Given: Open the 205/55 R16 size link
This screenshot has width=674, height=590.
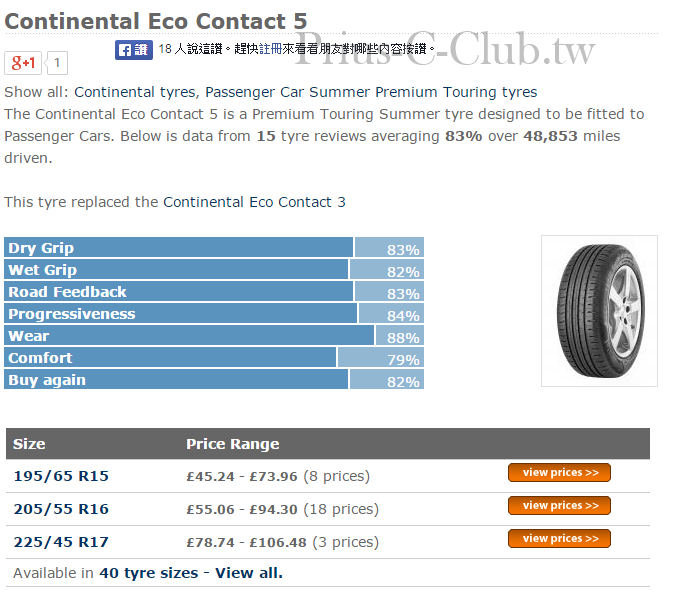Looking at the screenshot, I should pos(61,509).
